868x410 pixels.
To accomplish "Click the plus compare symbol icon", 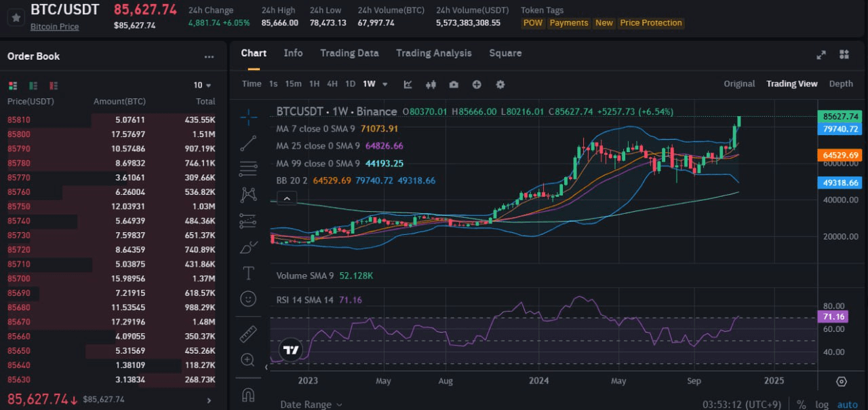I will pos(477,84).
